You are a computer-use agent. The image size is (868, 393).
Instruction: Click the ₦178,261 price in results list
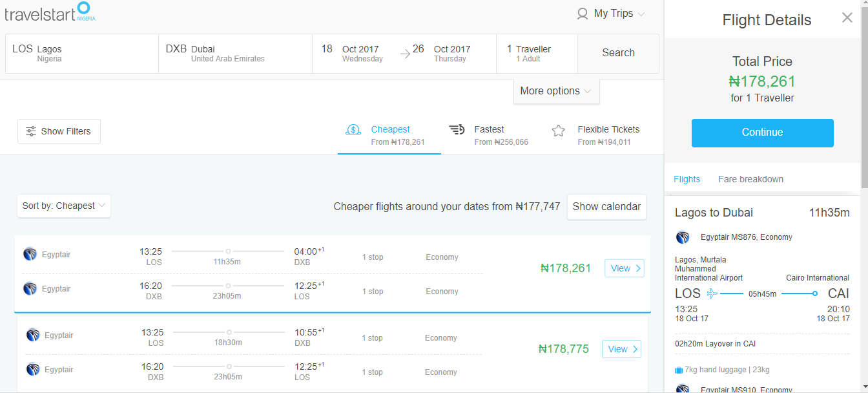[x=566, y=268]
